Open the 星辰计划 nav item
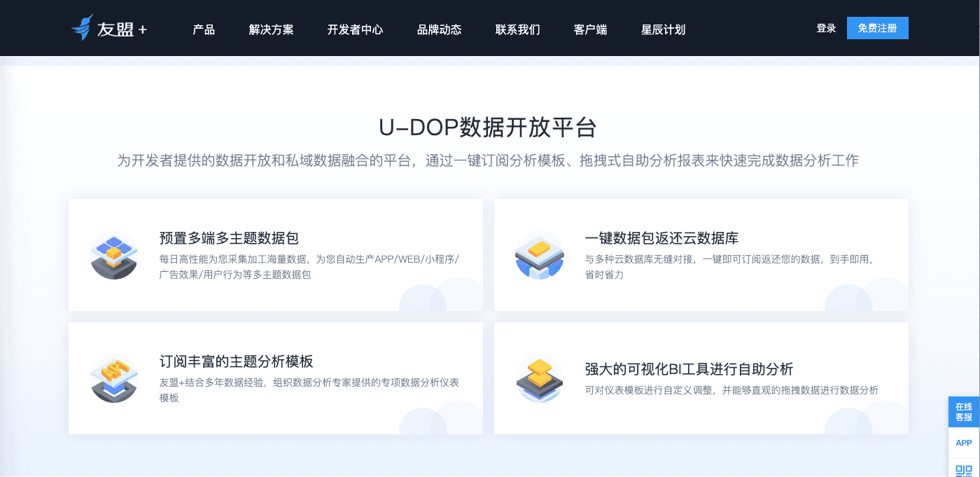The height and width of the screenshot is (477, 980). click(663, 29)
